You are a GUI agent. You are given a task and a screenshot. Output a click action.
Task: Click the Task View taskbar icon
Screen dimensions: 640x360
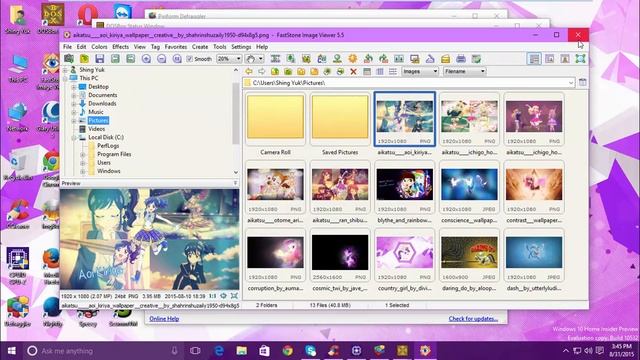point(196,351)
